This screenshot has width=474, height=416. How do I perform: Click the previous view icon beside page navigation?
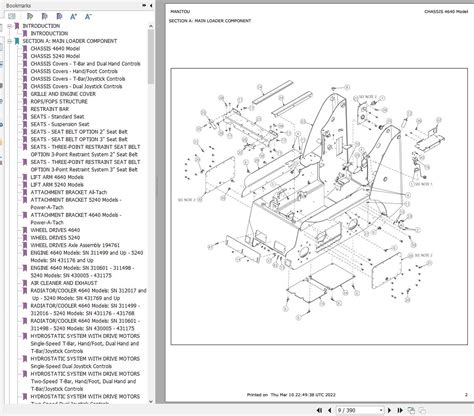412,410
